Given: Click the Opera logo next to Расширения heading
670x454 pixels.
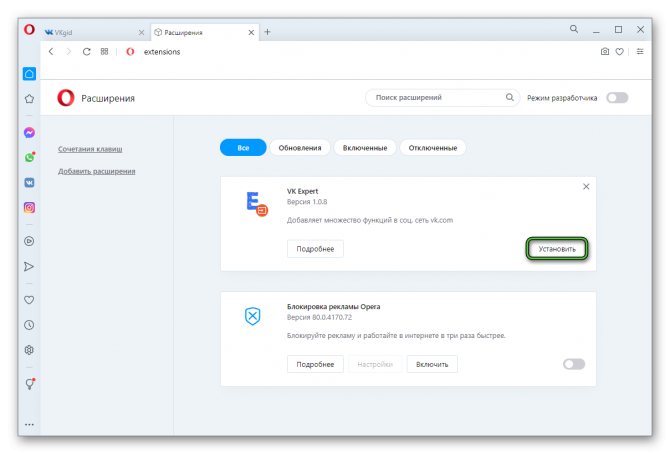Looking at the screenshot, I should point(66,98).
